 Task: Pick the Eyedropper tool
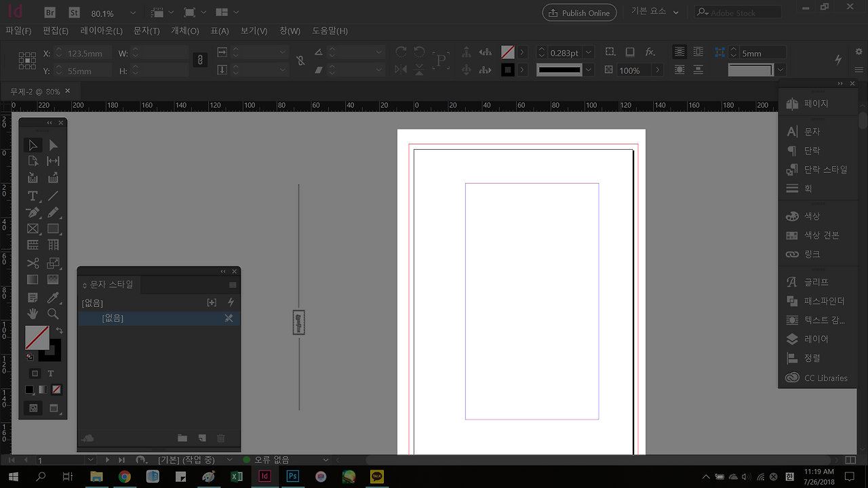(53, 297)
